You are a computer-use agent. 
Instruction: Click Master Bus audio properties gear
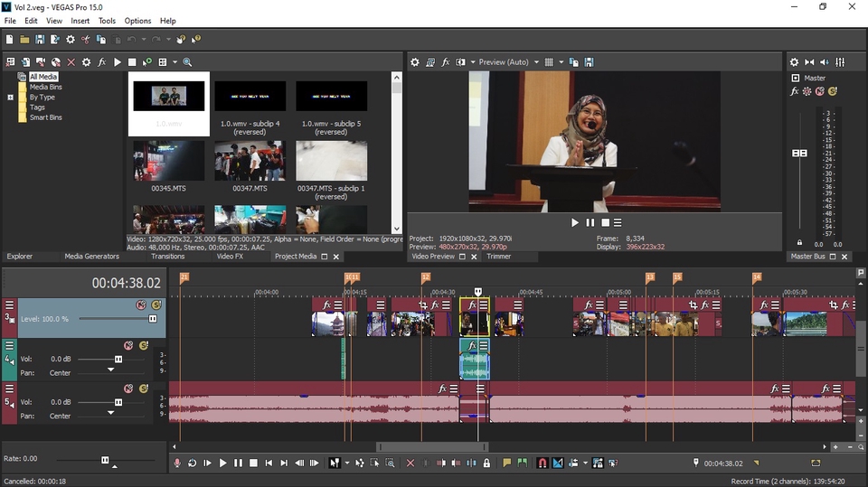(794, 62)
